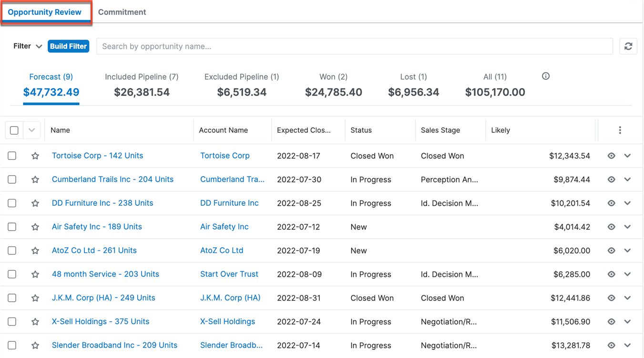Star the Tortoise Corp - 142 Units opportunity

(x=35, y=156)
